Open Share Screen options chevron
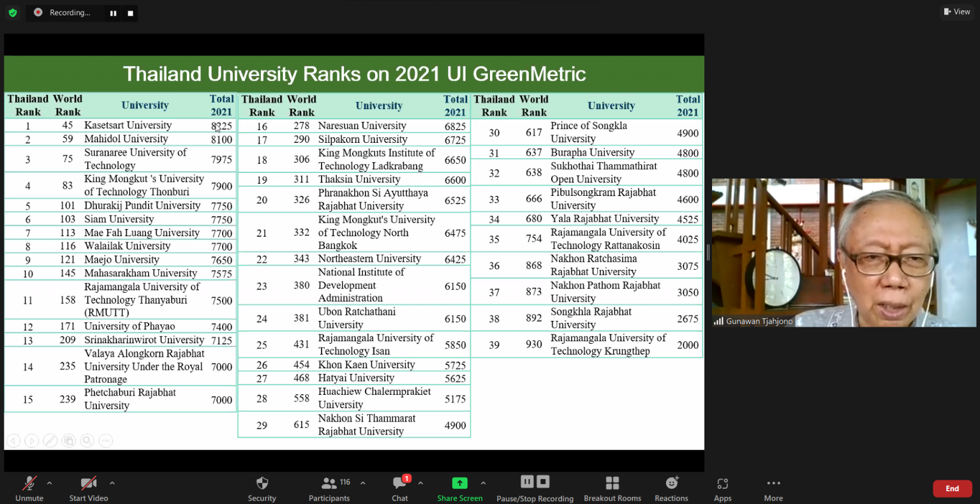Image resolution: width=980 pixels, height=504 pixels. pos(483,483)
